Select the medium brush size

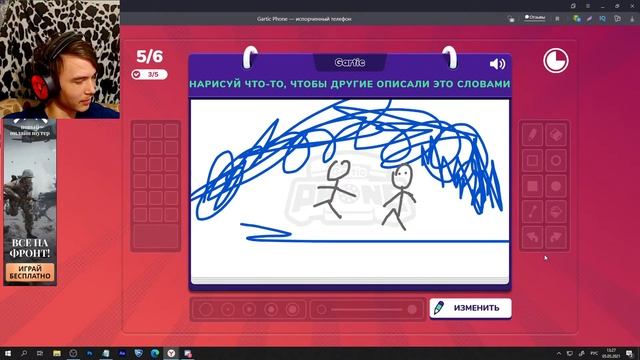tap(249, 309)
